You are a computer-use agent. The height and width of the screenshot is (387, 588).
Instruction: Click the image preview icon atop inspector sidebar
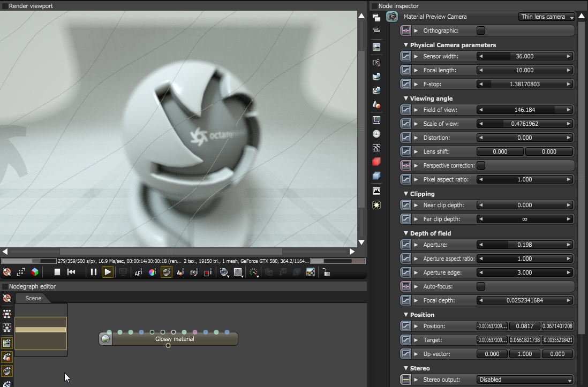pos(376,47)
